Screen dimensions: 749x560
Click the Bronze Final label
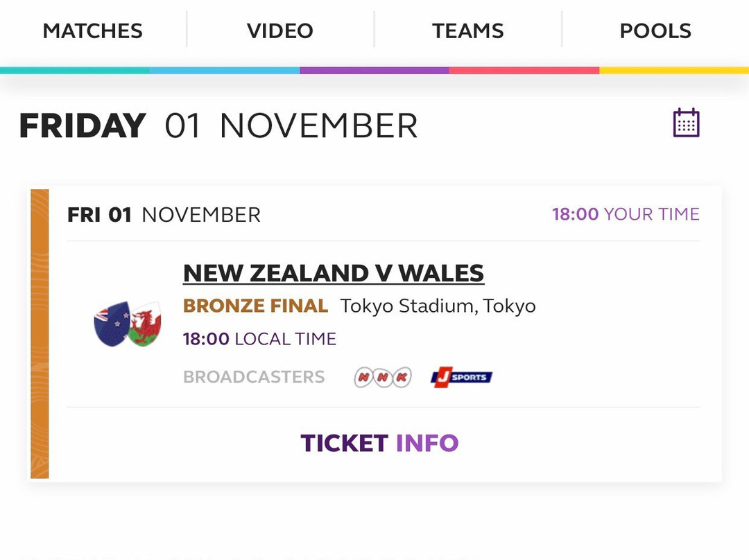(x=255, y=306)
